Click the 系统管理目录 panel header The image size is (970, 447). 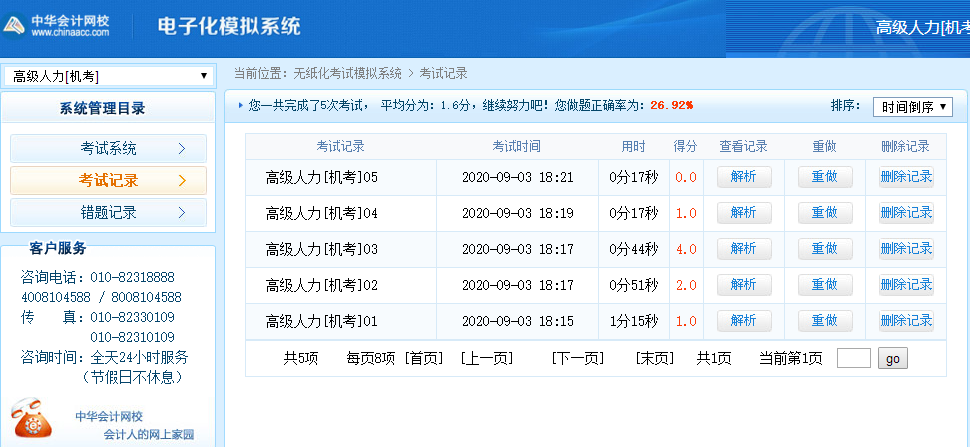[108, 109]
